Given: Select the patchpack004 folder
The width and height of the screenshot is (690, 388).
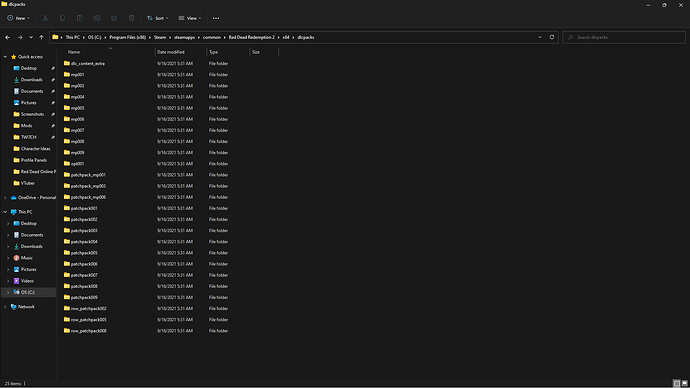Looking at the screenshot, I should click(84, 242).
